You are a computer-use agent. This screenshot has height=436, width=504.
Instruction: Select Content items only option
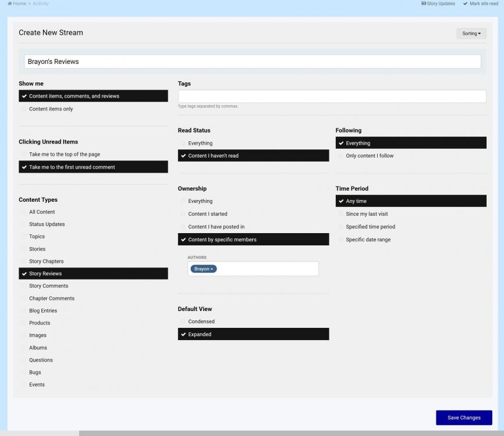[51, 109]
